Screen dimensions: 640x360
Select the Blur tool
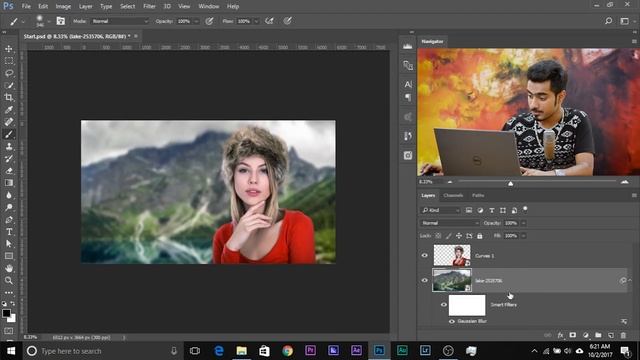[x=9, y=195]
